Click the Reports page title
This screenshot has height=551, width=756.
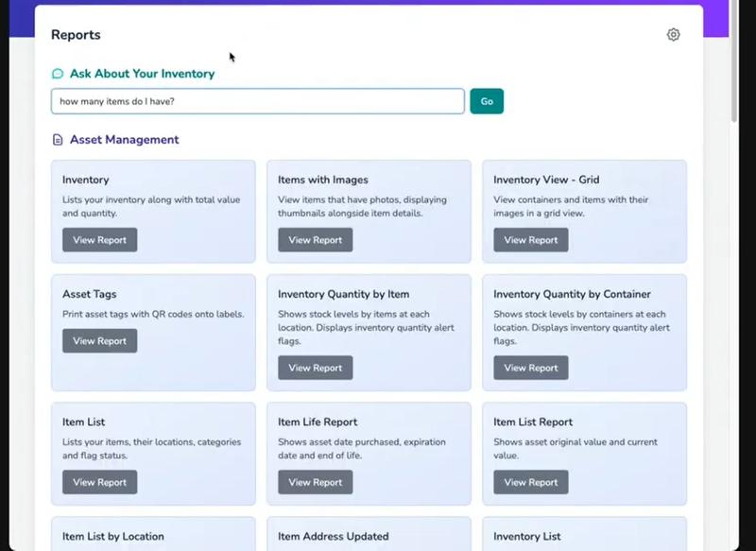[x=76, y=35]
